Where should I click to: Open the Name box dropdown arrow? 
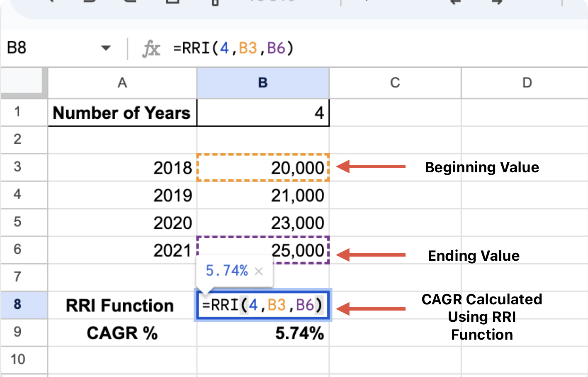pyautogui.click(x=106, y=48)
